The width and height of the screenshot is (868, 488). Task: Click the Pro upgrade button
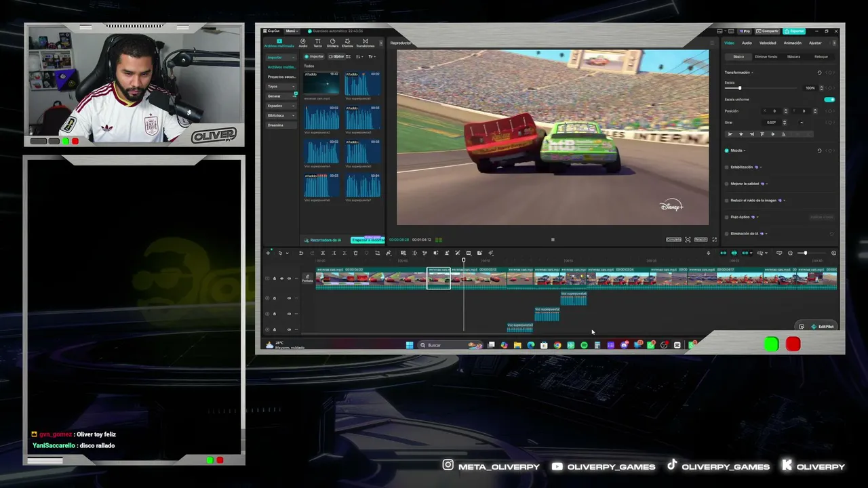pyautogui.click(x=745, y=31)
